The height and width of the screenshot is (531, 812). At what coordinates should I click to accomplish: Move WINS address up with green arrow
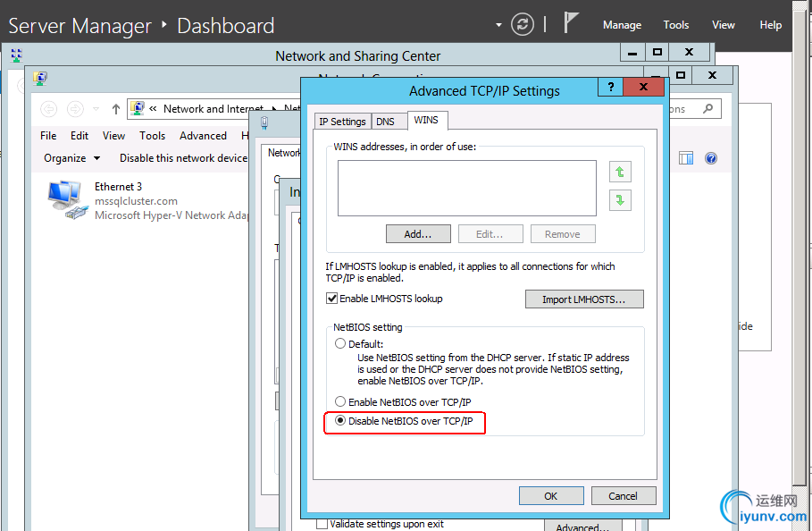620,172
